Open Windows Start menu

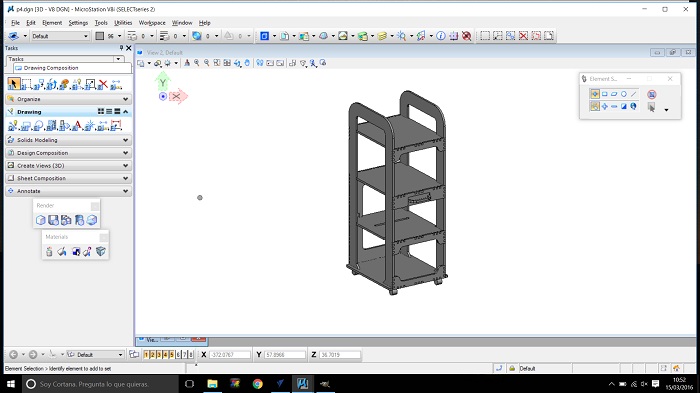11,384
